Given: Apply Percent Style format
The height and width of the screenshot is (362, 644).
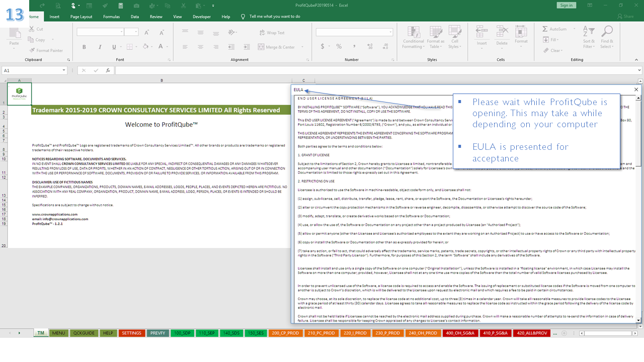Looking at the screenshot, I should point(339,47).
